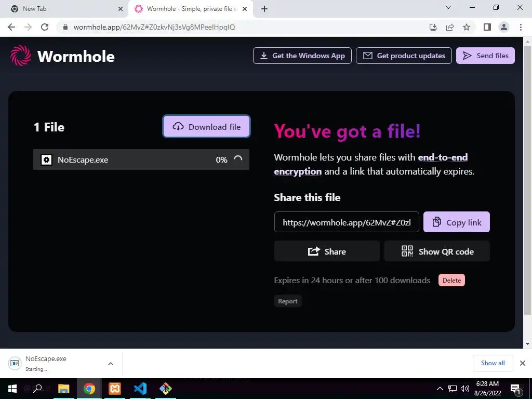Click Get the Windows App button
The height and width of the screenshot is (399, 532).
point(302,56)
